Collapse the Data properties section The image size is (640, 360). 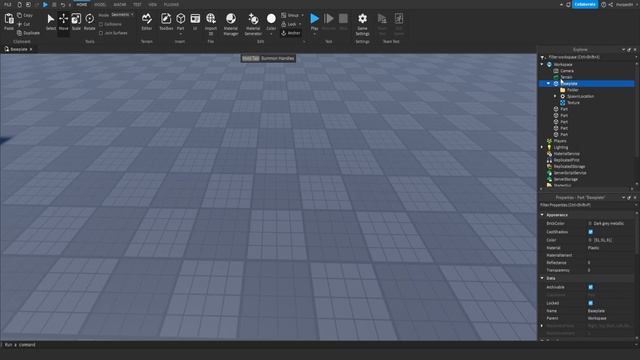click(x=542, y=278)
